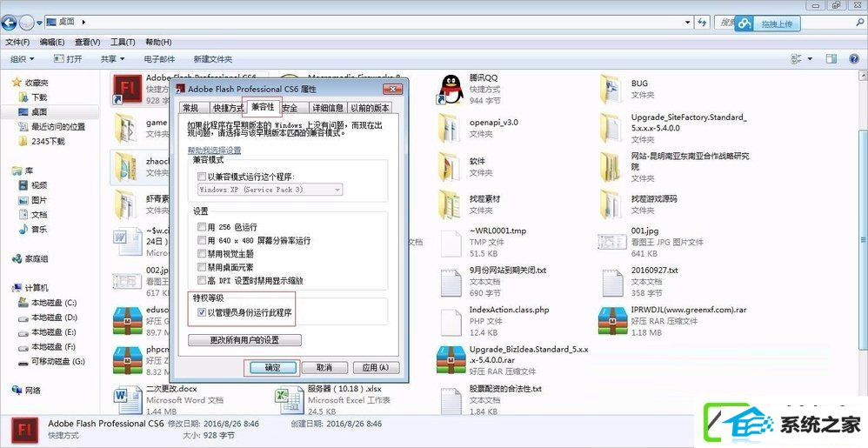Screen dimensions: 868x448
Task: Click the Forward navigation arrow button
Action: coord(26,23)
